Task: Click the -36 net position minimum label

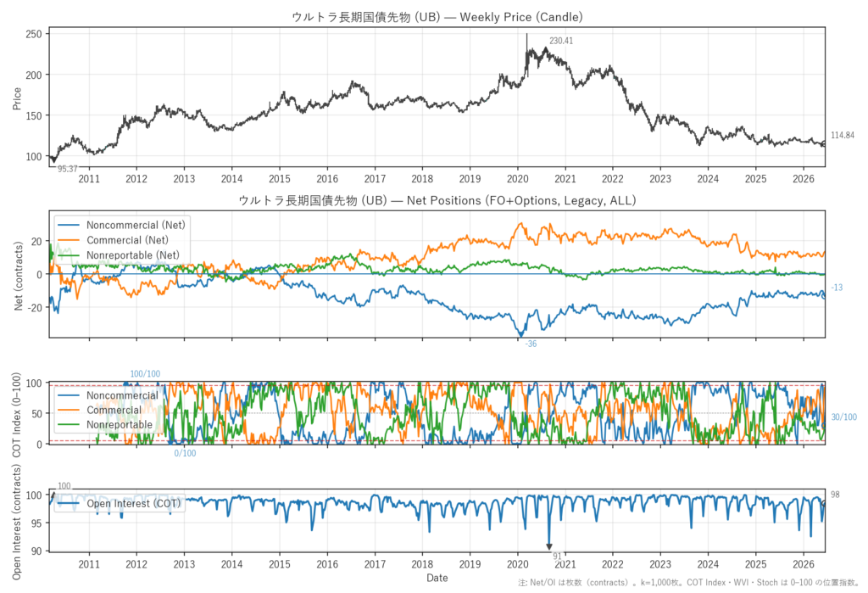Action: click(x=531, y=344)
